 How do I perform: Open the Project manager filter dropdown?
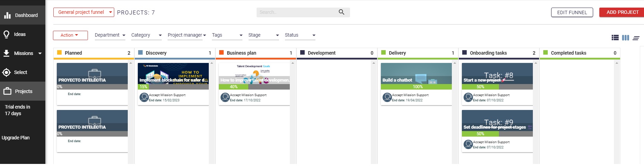(187, 35)
